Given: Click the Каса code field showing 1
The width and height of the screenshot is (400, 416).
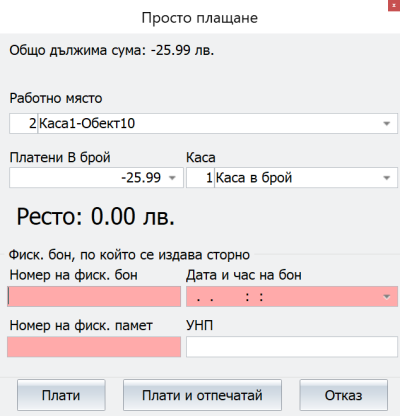Looking at the screenshot, I should point(200,178).
